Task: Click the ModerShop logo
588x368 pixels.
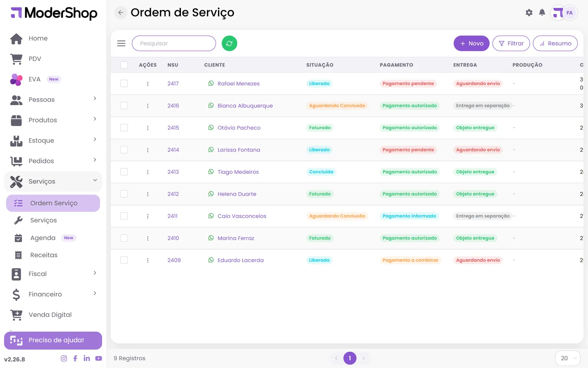Action: (54, 13)
